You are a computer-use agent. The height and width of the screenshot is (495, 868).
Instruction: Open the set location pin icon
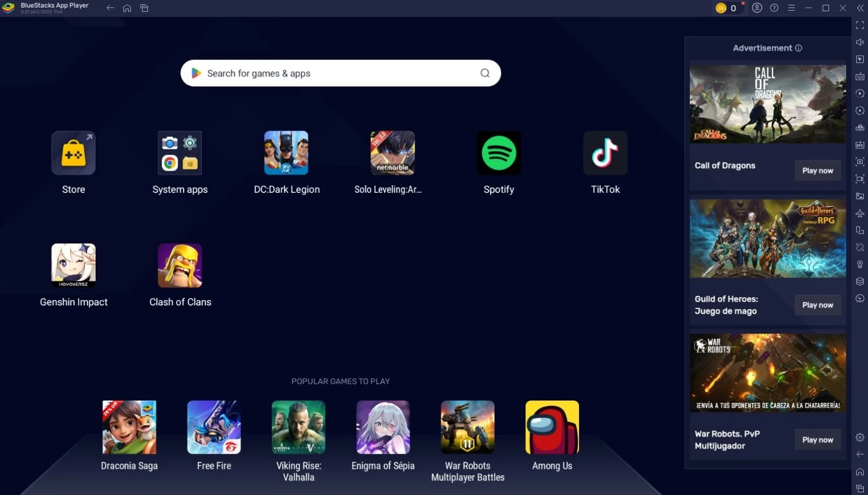[860, 264]
